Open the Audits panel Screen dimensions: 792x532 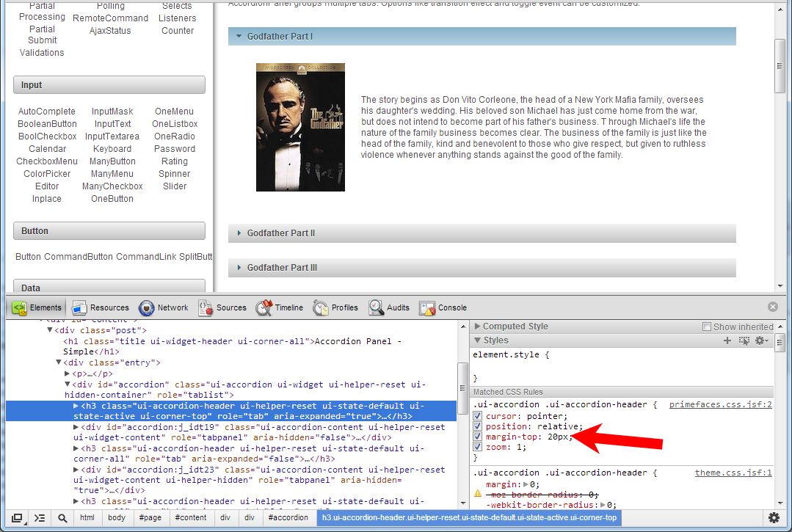pyautogui.click(x=389, y=307)
